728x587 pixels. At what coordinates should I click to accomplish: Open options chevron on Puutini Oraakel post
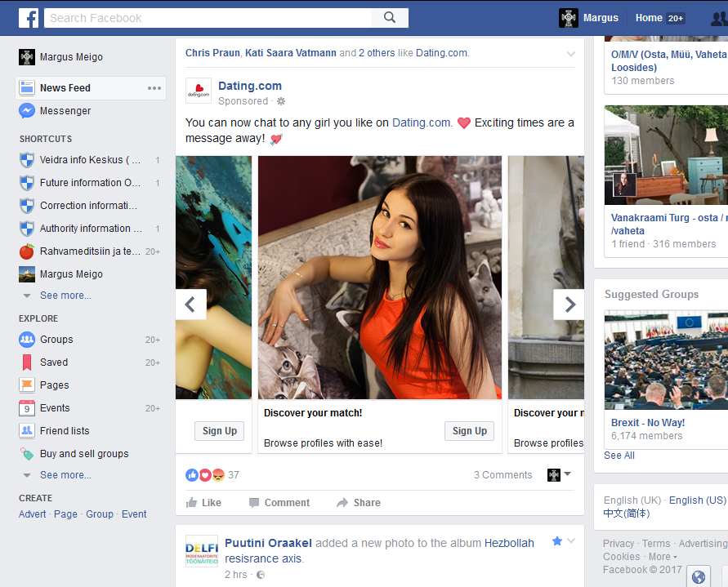(571, 540)
